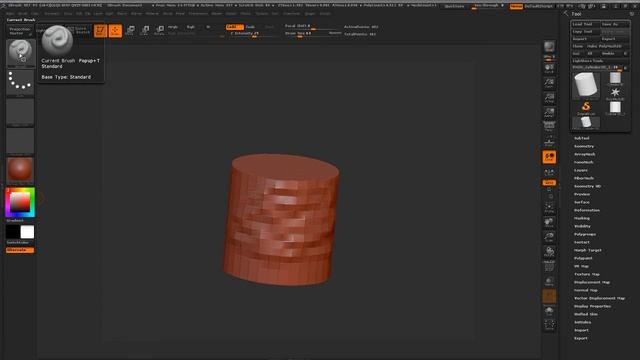Expand the Geometry subpalette
Screen dimensions: 640x360
pyautogui.click(x=584, y=146)
